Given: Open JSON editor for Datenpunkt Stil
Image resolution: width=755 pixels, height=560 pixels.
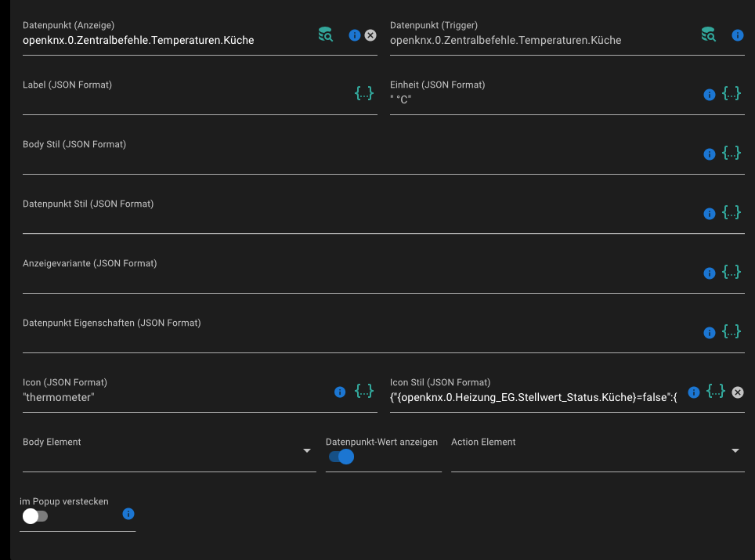Looking at the screenshot, I should point(732,213).
